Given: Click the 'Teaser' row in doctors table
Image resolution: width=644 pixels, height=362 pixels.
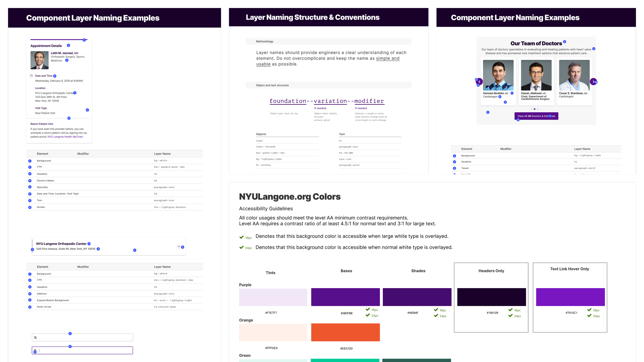Looking at the screenshot, I should point(536,168).
